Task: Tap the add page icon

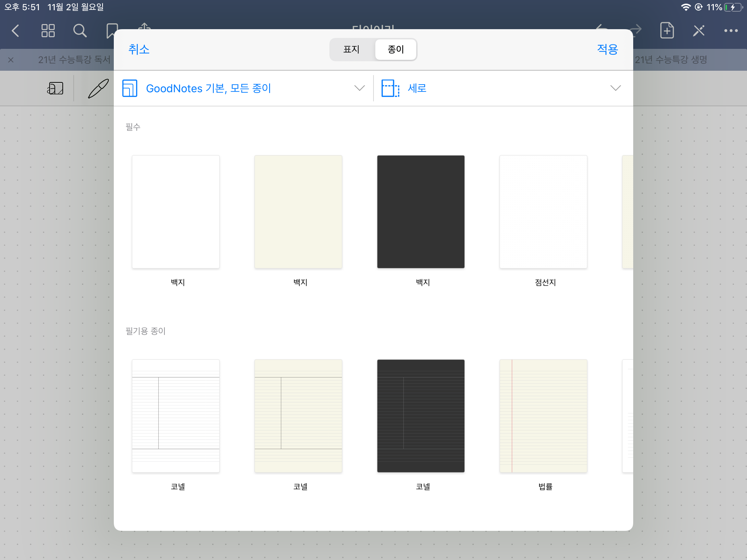Action: (x=667, y=31)
